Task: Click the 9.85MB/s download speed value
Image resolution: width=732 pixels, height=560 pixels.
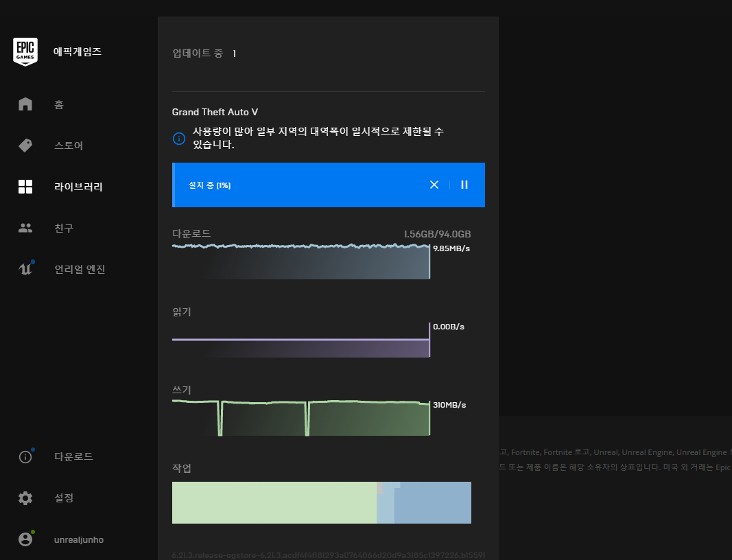Action: [451, 248]
